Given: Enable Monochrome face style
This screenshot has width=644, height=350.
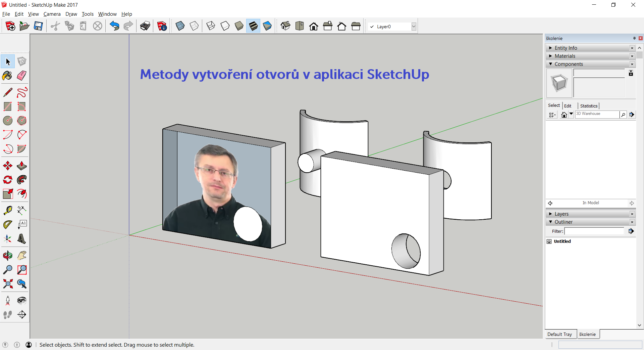Looking at the screenshot, I should [267, 26].
